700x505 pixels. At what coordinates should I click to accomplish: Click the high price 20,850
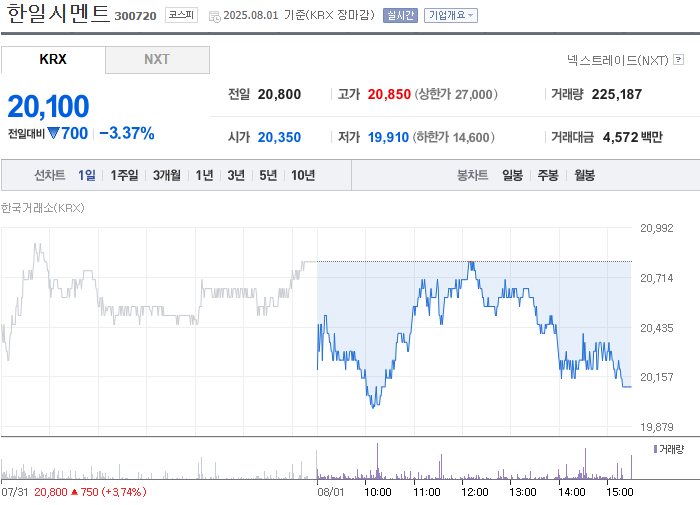[389, 94]
